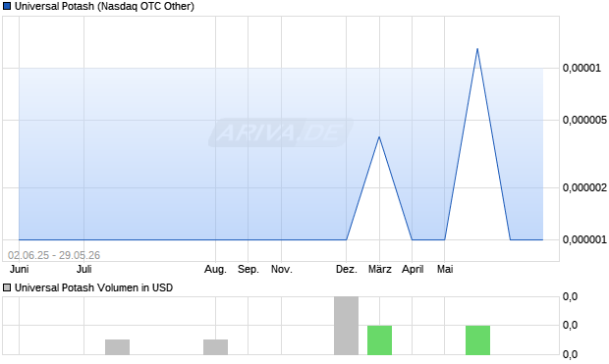The width and height of the screenshot is (609, 364).
Task: Click the 'Juli' axis label
Action: [x=83, y=269]
